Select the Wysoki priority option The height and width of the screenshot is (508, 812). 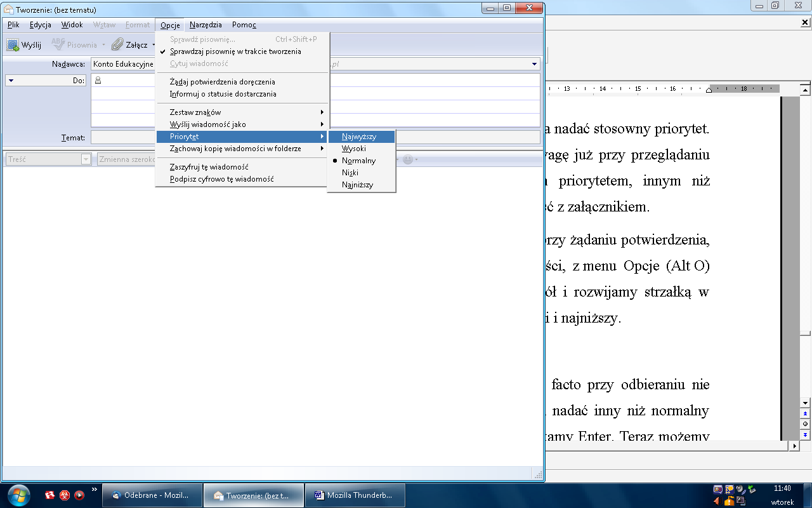pos(362,149)
